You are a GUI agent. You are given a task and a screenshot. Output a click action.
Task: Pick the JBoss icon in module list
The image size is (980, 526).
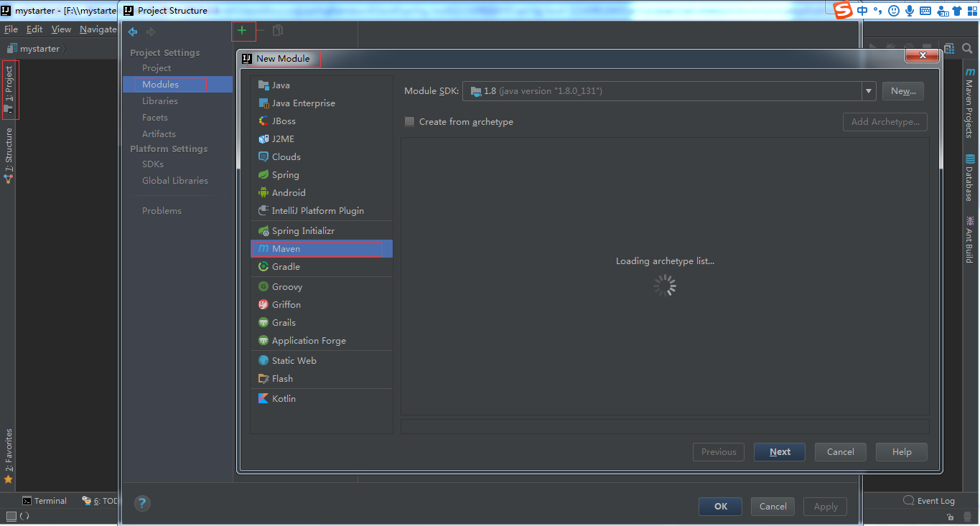point(263,121)
